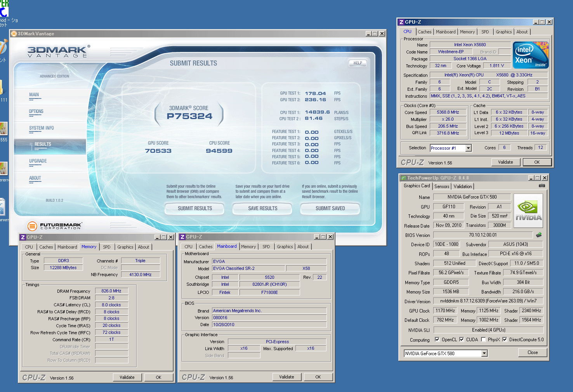Switch to the Sensors tab in GPU-Z

(x=442, y=187)
